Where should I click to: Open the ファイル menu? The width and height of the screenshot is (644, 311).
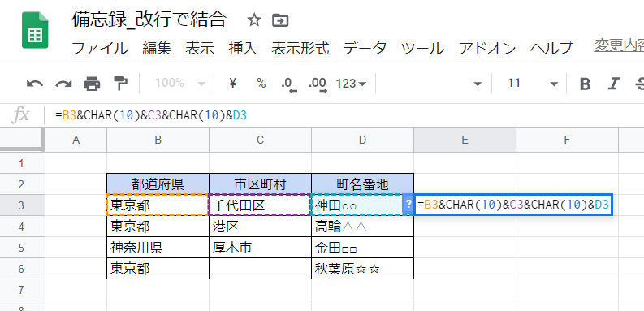100,49
